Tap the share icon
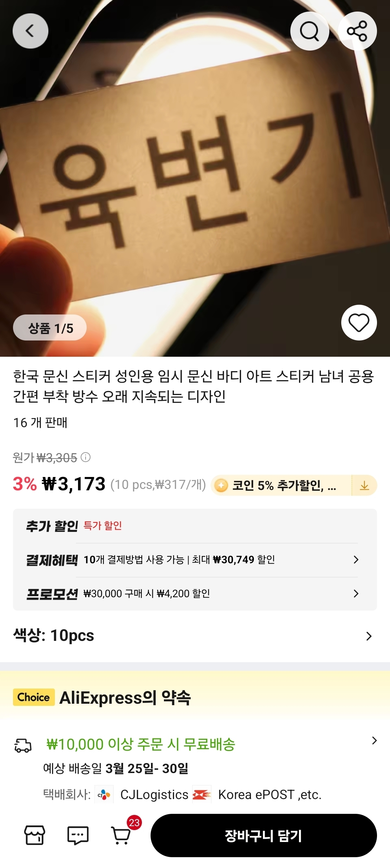 (x=357, y=31)
